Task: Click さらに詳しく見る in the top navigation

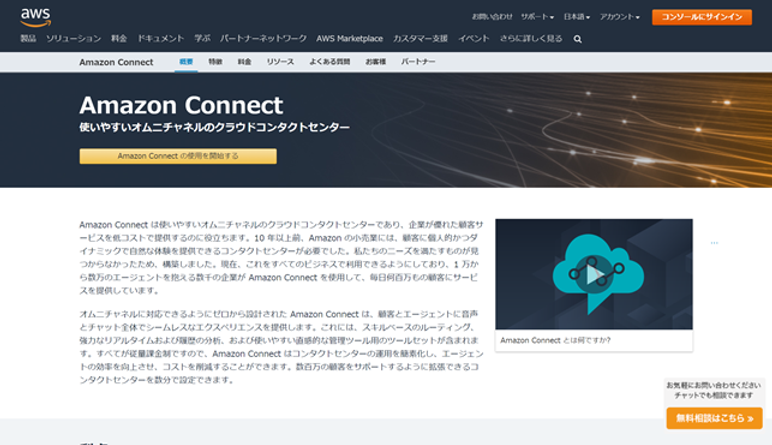Action: [x=531, y=39]
